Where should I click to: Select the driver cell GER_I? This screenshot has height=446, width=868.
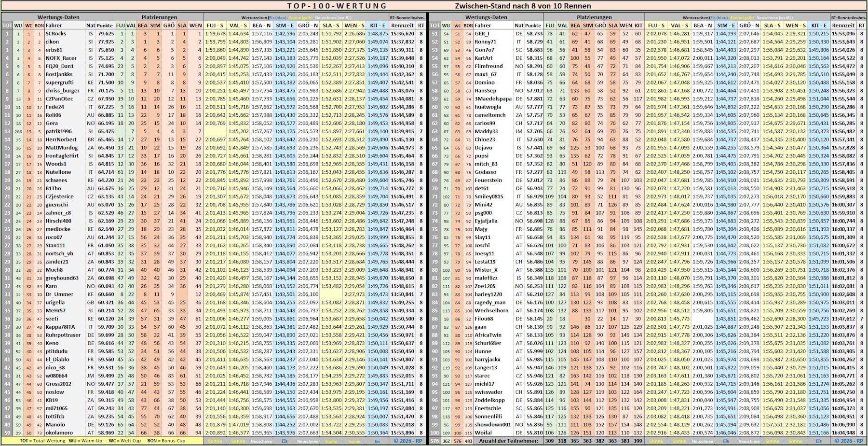482,34
